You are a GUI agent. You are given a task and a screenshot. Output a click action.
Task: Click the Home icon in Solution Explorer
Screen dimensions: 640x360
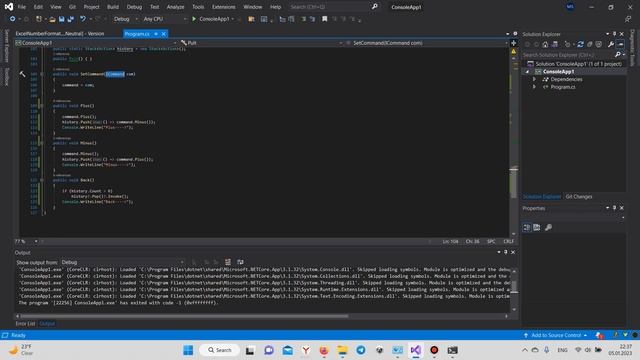pyautogui.click(x=545, y=44)
